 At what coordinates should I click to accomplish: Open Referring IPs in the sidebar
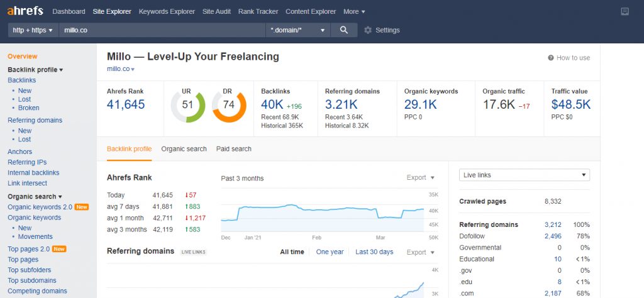27,162
